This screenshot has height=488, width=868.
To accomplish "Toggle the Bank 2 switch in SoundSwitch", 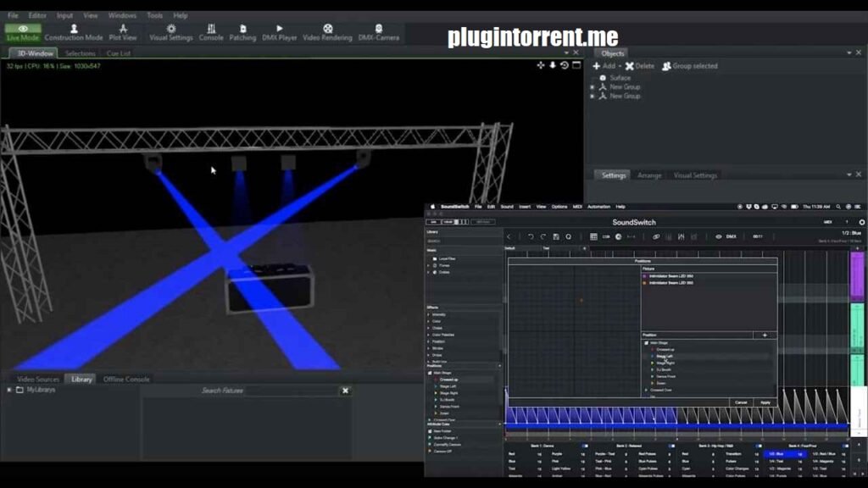I will tap(671, 446).
